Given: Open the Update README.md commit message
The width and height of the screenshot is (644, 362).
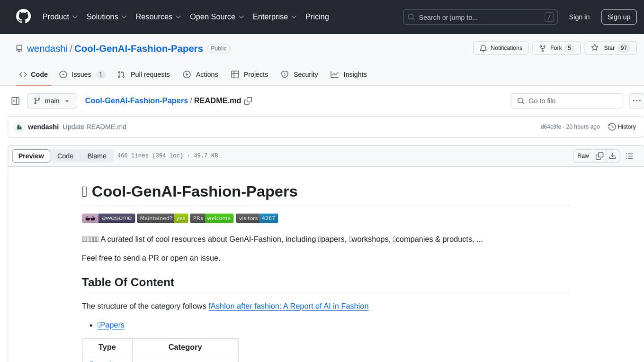Looking at the screenshot, I should [94, 127].
